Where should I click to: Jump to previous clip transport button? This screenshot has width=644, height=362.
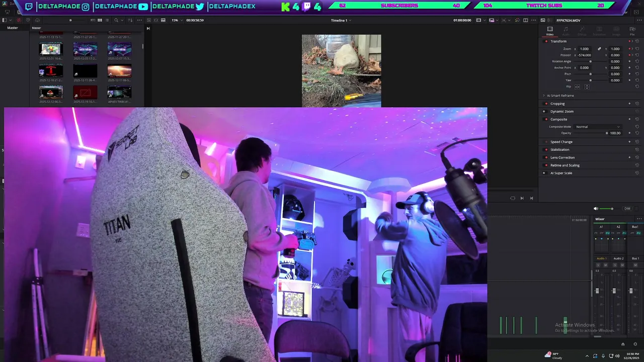531,198
